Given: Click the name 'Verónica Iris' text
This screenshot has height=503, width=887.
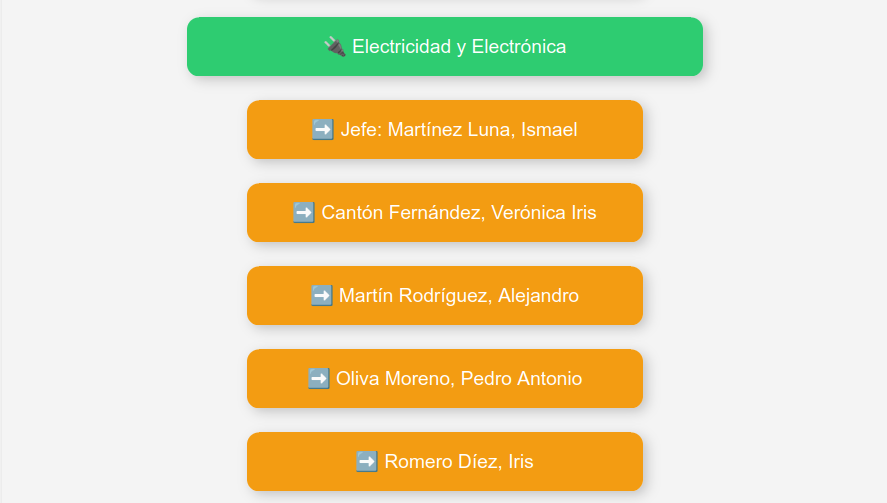Looking at the screenshot, I should (544, 213).
